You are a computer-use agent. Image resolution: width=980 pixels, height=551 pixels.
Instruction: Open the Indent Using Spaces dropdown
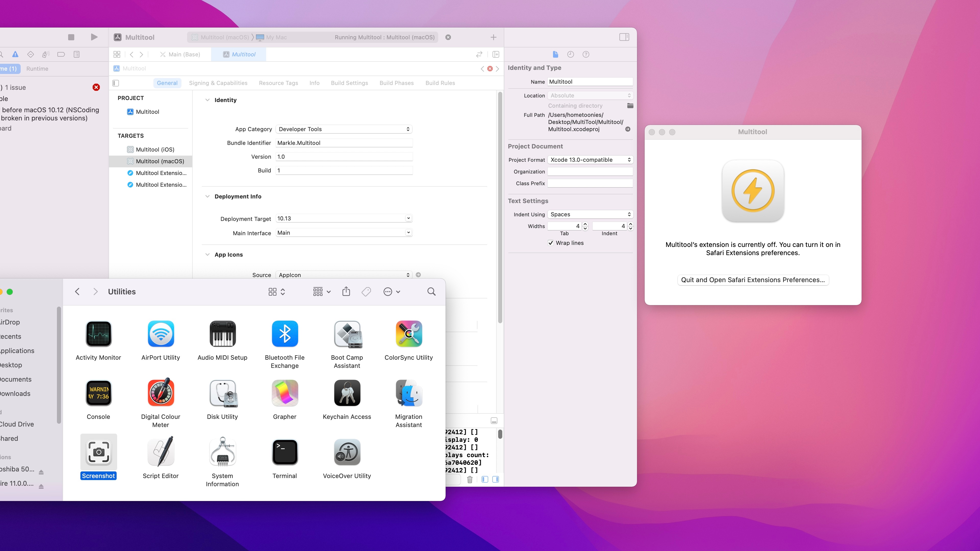click(590, 215)
